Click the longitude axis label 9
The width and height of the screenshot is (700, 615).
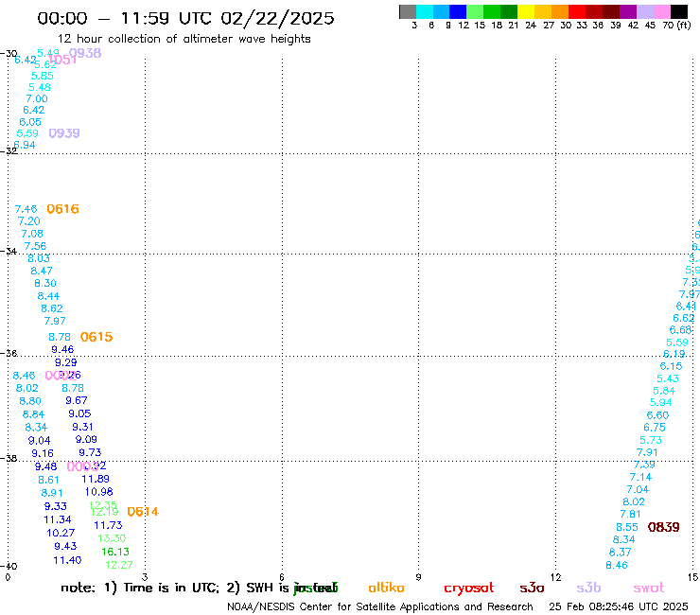pos(418,577)
